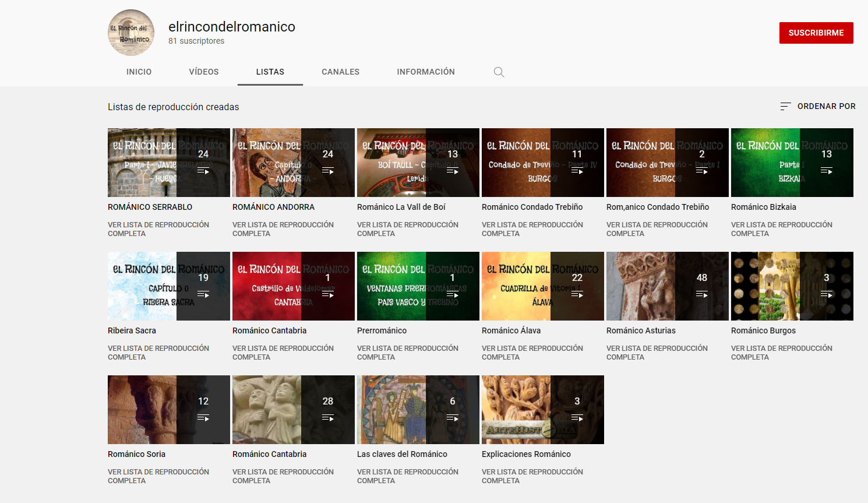View full playlist under Ribeira Sacra
Screen dimensions: 868x503
(158, 353)
